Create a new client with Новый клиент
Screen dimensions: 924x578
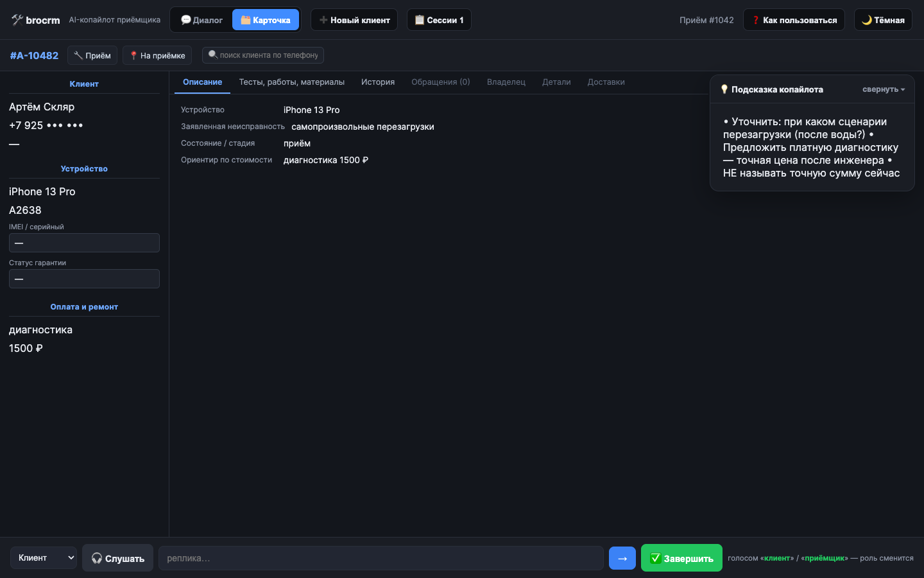[354, 20]
